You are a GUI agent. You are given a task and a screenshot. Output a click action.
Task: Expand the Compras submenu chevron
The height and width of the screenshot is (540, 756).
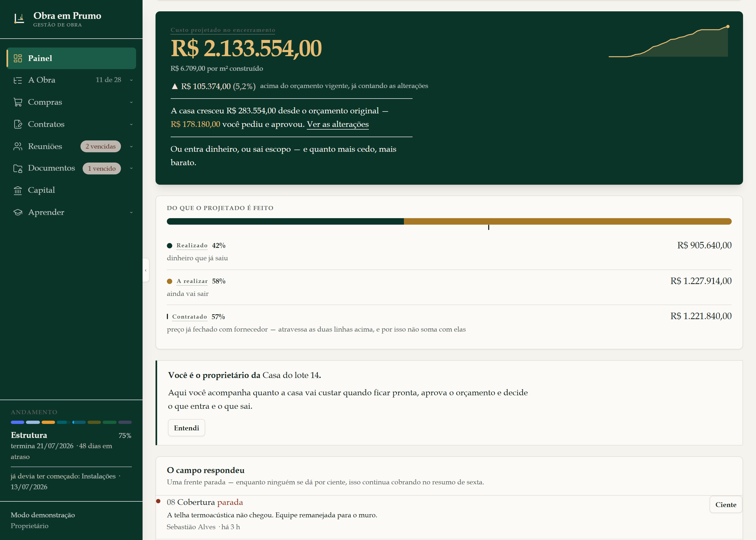click(131, 102)
